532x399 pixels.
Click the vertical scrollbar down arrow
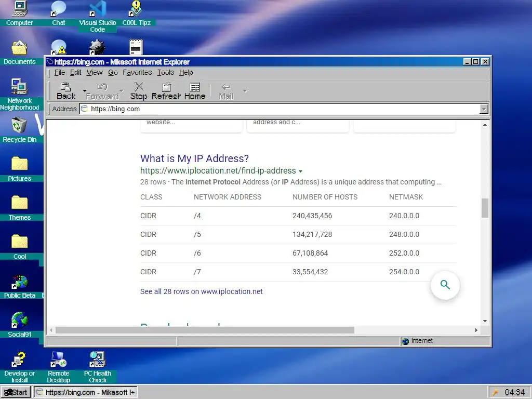(x=485, y=321)
